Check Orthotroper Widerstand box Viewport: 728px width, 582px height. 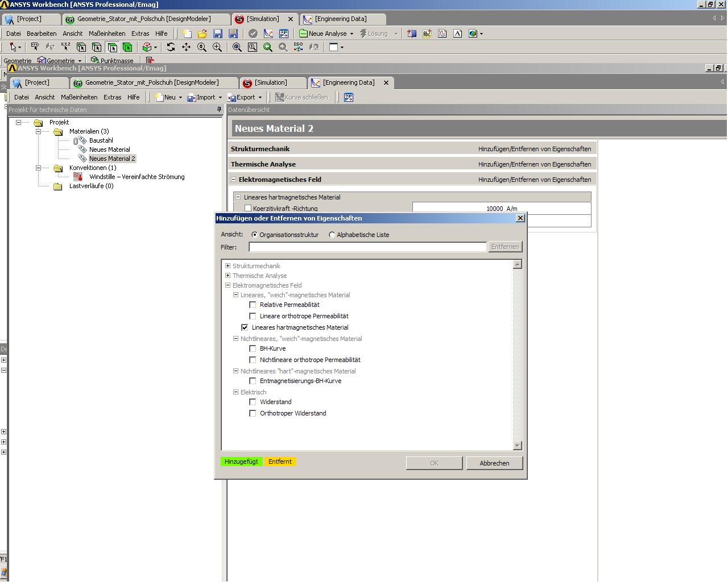click(x=253, y=413)
